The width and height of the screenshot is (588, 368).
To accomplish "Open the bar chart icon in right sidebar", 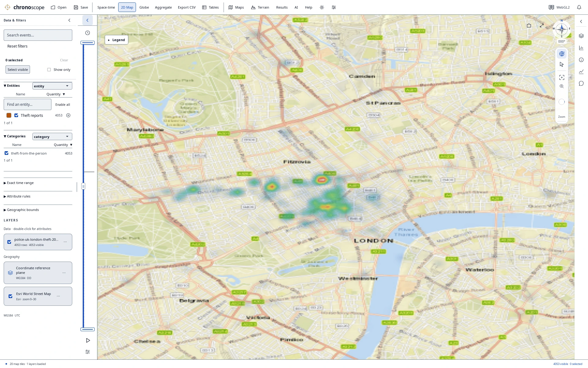I will 581,48.
